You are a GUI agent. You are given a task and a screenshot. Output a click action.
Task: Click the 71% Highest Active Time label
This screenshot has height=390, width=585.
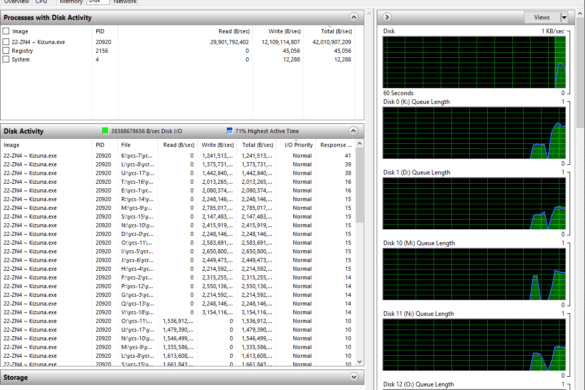267,131
